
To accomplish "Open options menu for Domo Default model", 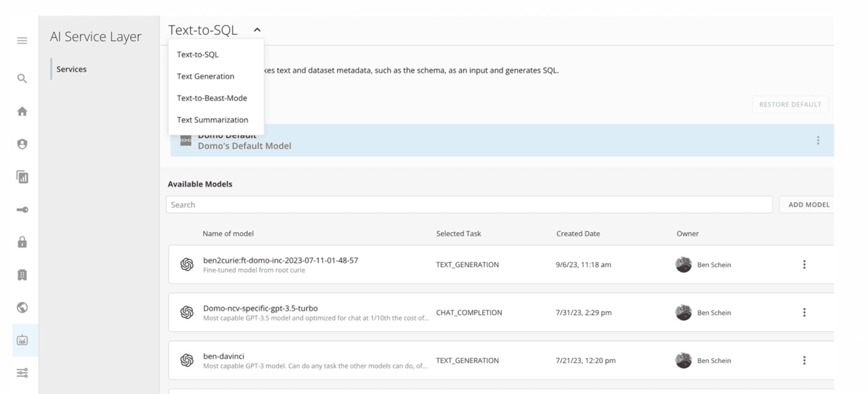I will tap(818, 141).
